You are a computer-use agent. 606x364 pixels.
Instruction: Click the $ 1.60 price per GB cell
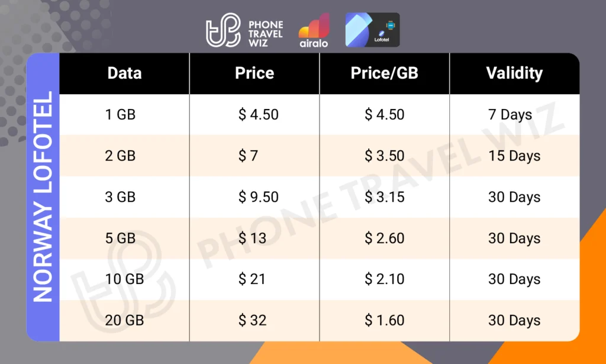pyautogui.click(x=384, y=320)
